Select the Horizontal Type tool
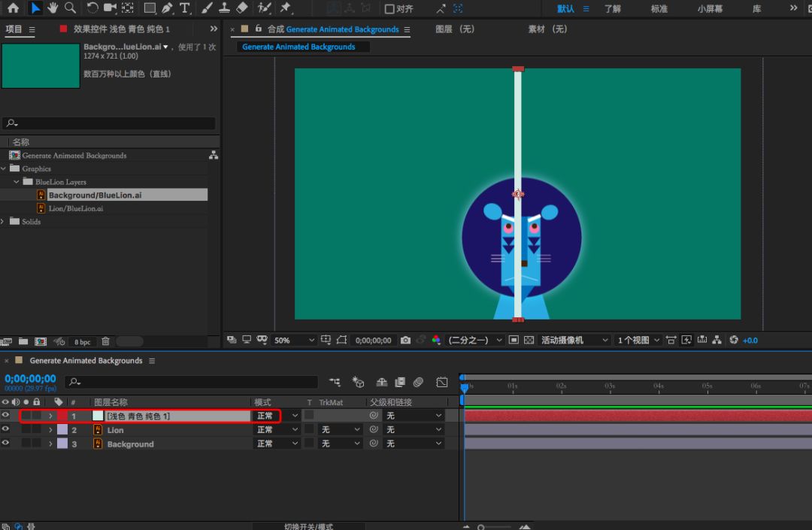 tap(184, 8)
